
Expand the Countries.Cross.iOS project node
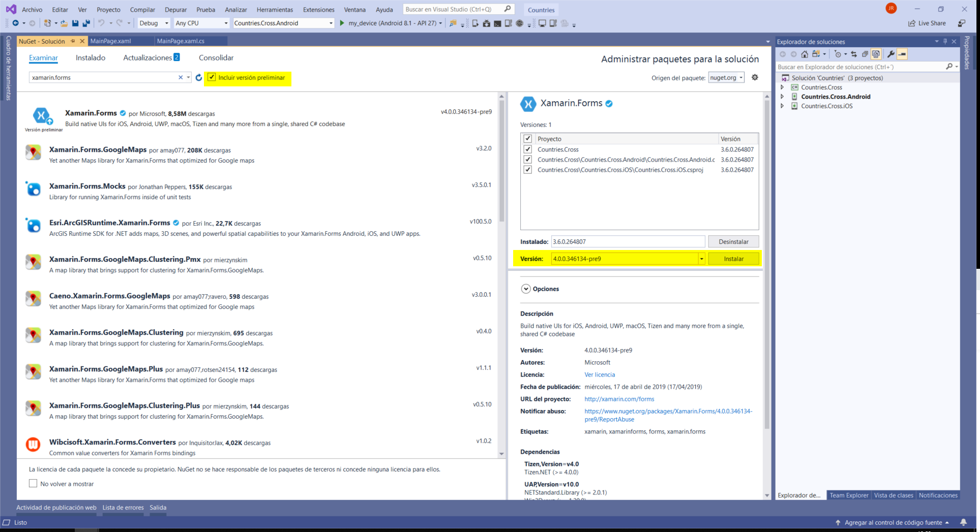(x=782, y=106)
